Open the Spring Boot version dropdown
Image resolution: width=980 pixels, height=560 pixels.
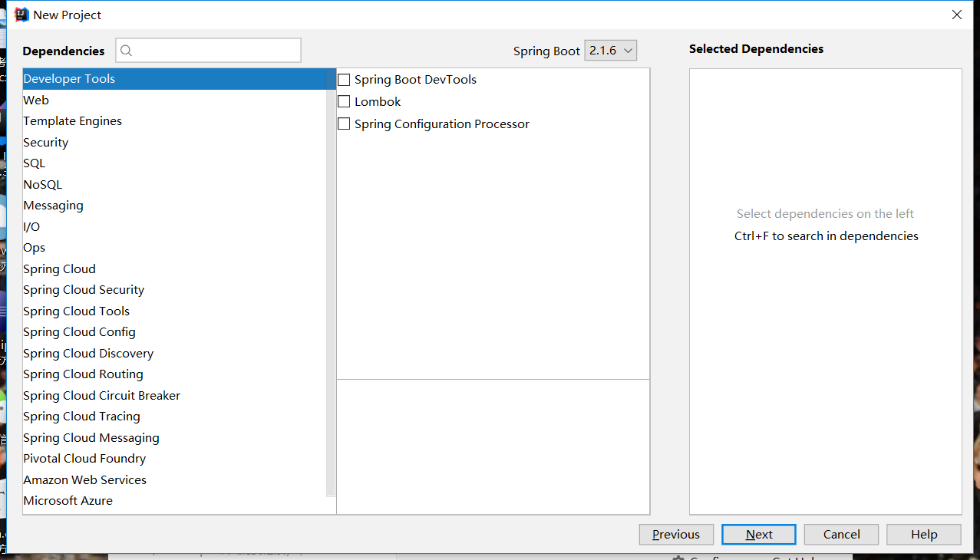[x=611, y=51]
